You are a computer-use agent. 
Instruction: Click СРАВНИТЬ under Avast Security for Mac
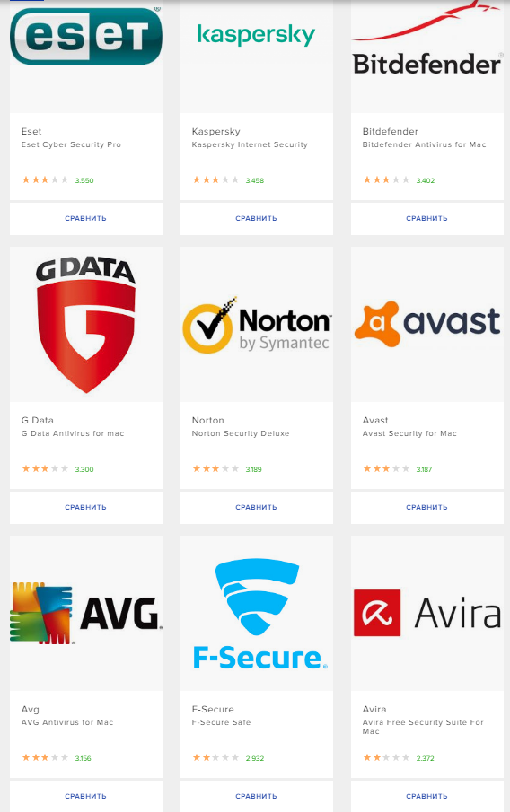tap(427, 508)
